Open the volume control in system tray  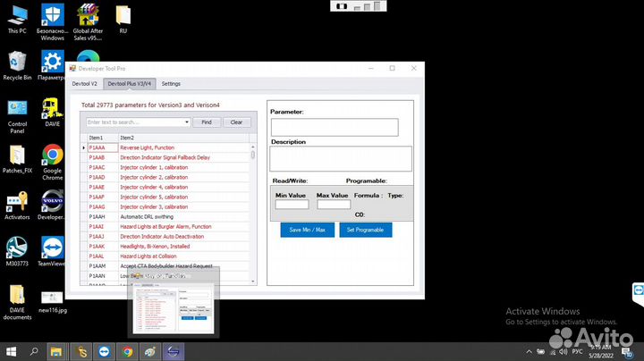563,351
